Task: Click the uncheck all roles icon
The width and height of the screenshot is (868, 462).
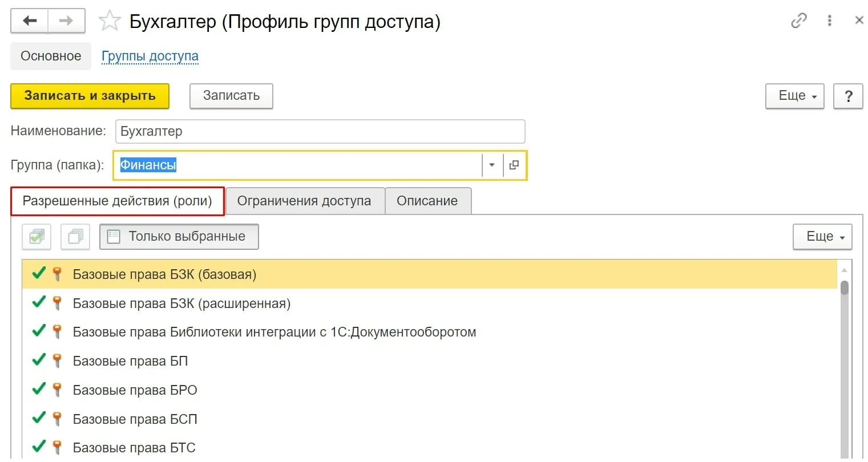Action: click(75, 237)
